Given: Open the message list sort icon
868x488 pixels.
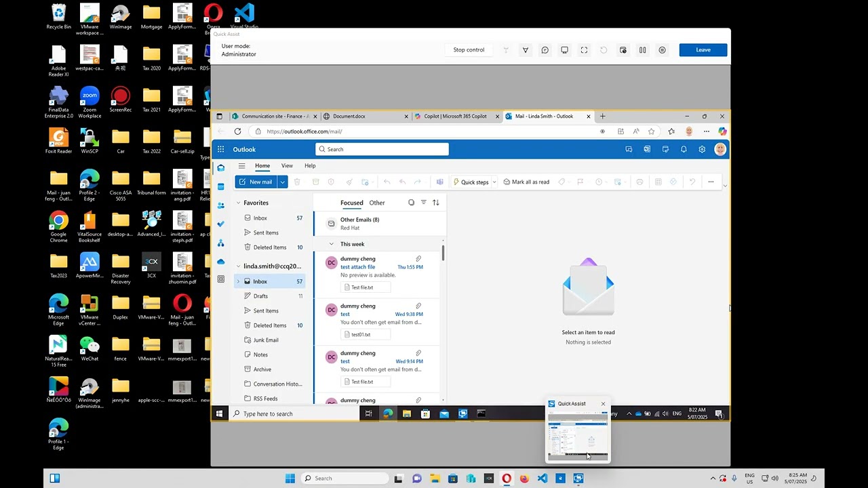Looking at the screenshot, I should (x=435, y=203).
